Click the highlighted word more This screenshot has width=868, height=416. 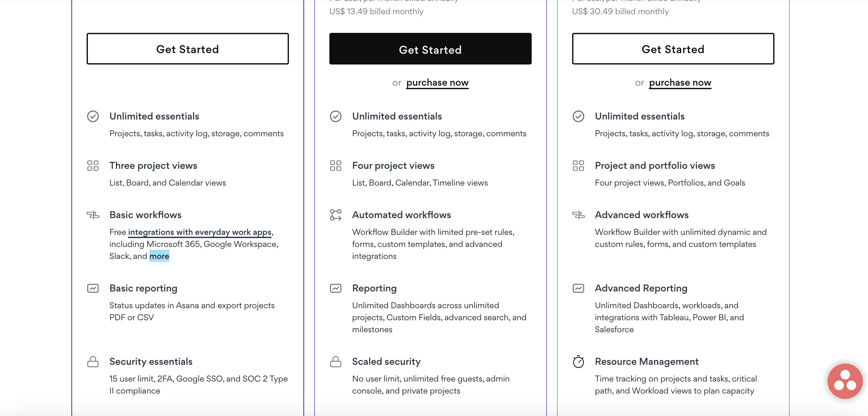tap(159, 256)
